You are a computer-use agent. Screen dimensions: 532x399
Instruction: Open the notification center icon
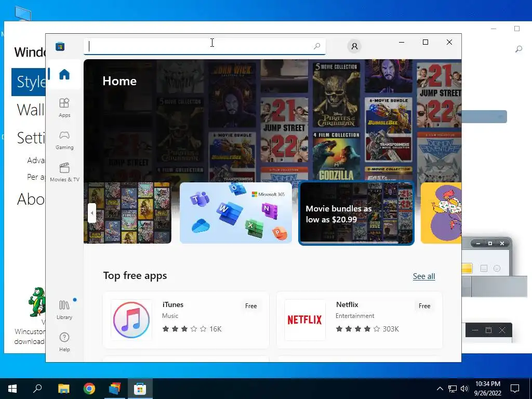[515, 389]
